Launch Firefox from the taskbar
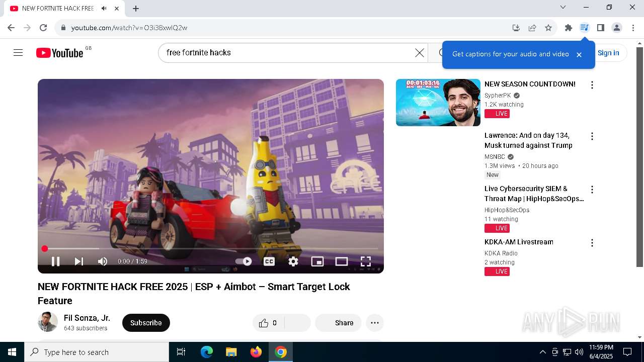This screenshot has height=362, width=644. tap(256, 352)
